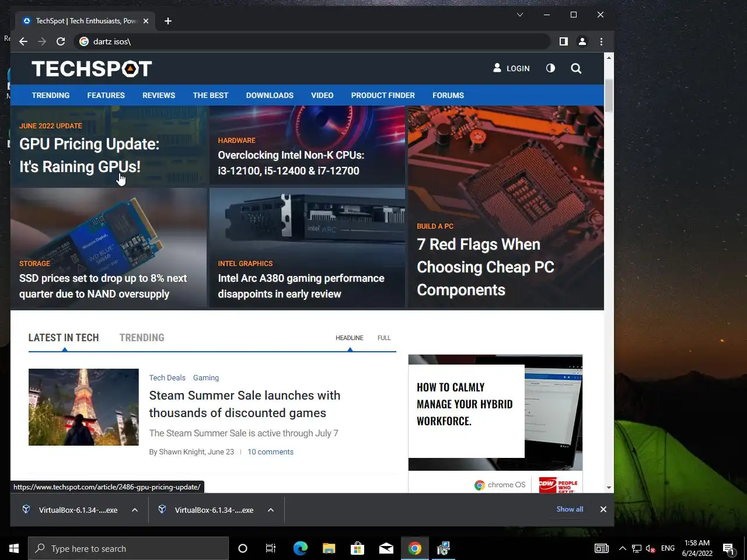The image size is (747, 560).
Task: Expand second VirtualBox download options chevron
Action: pyautogui.click(x=271, y=510)
